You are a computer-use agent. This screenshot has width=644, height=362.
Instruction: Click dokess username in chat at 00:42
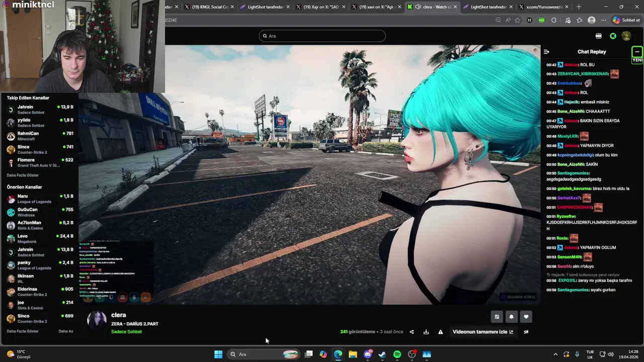click(x=571, y=65)
